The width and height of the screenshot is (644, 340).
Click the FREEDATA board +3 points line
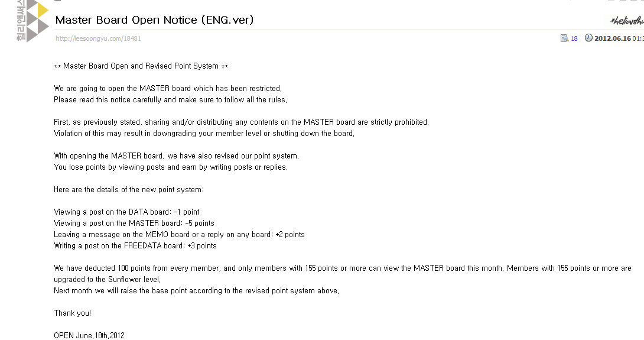point(135,245)
